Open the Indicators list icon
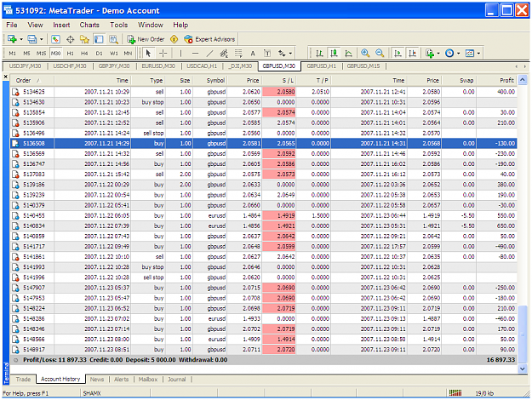 click(430, 54)
